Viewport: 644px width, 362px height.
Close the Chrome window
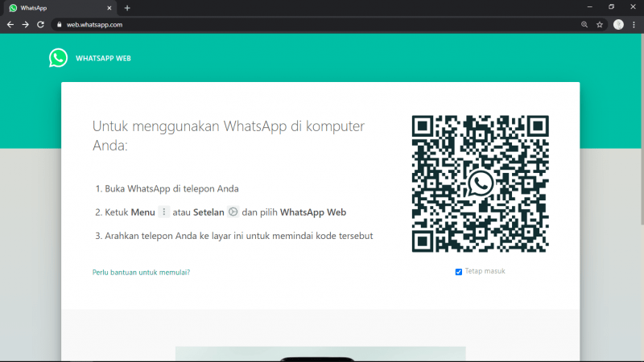pyautogui.click(x=633, y=7)
